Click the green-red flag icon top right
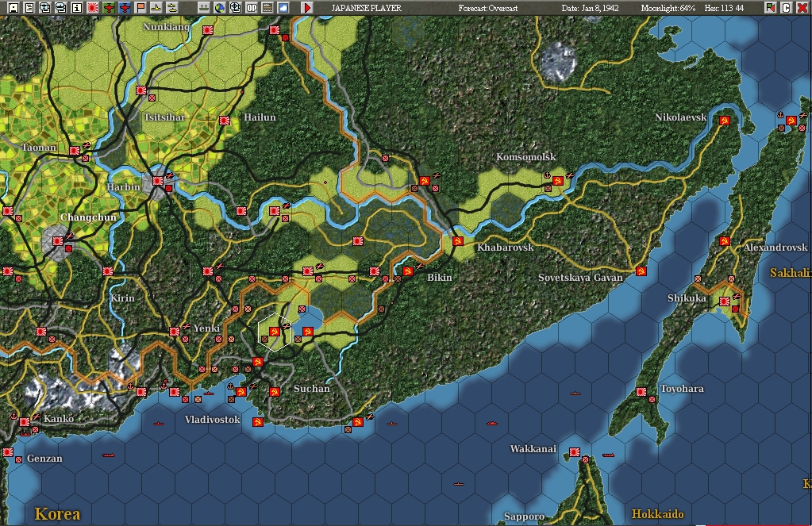The image size is (812, 526). [x=770, y=7]
